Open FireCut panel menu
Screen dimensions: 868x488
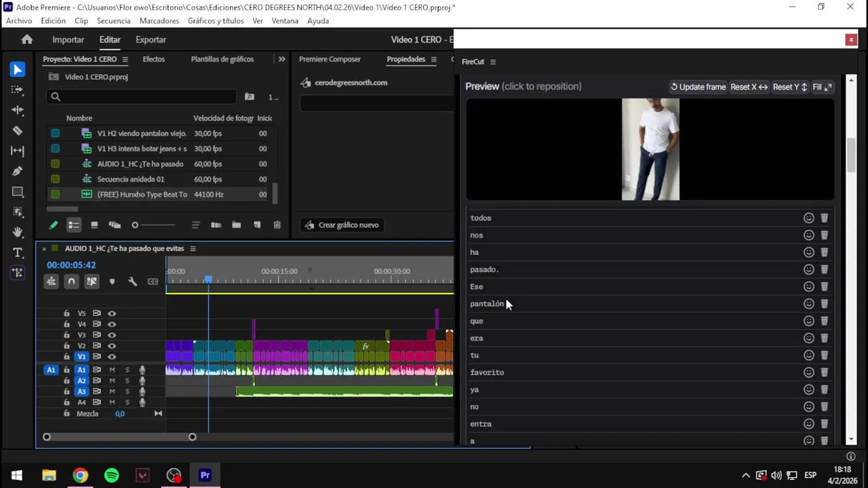493,62
